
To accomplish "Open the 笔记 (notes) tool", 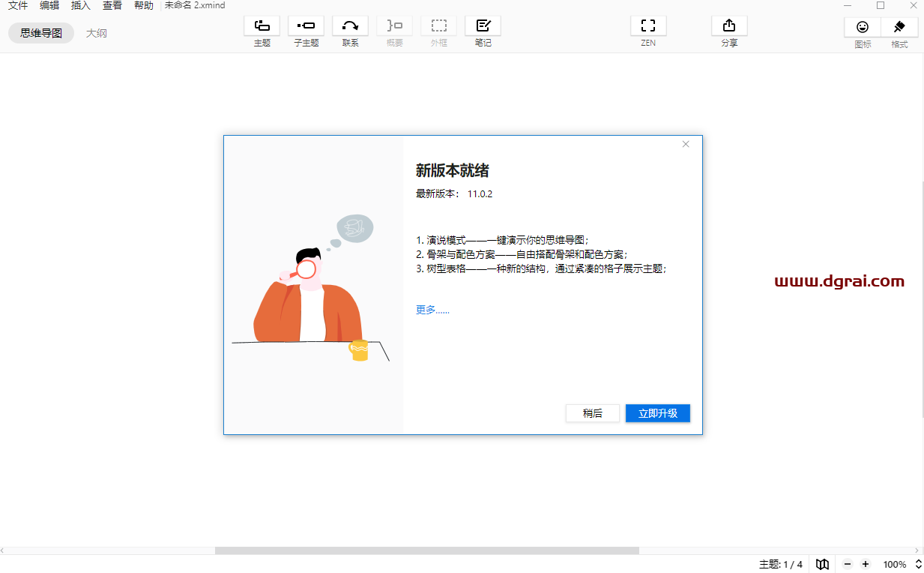I will (x=483, y=25).
